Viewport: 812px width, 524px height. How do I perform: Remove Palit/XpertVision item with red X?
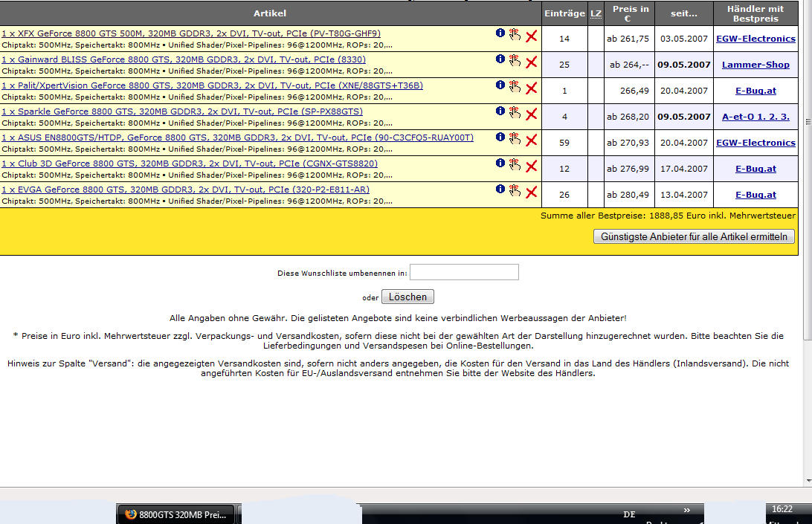(x=532, y=88)
